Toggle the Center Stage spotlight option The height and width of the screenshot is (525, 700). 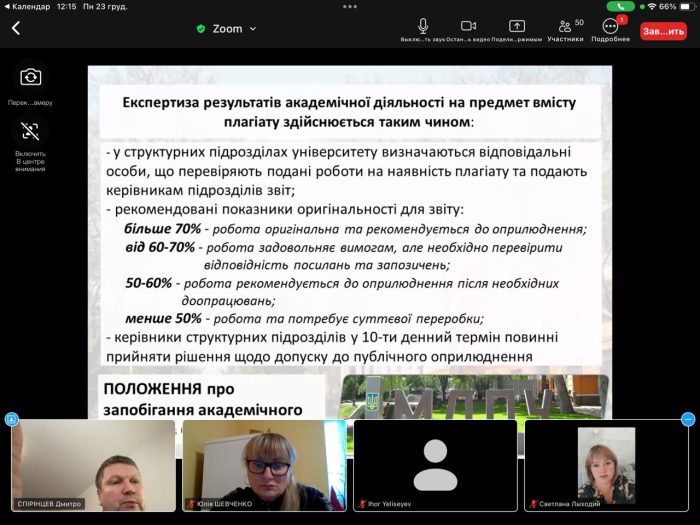click(x=31, y=132)
